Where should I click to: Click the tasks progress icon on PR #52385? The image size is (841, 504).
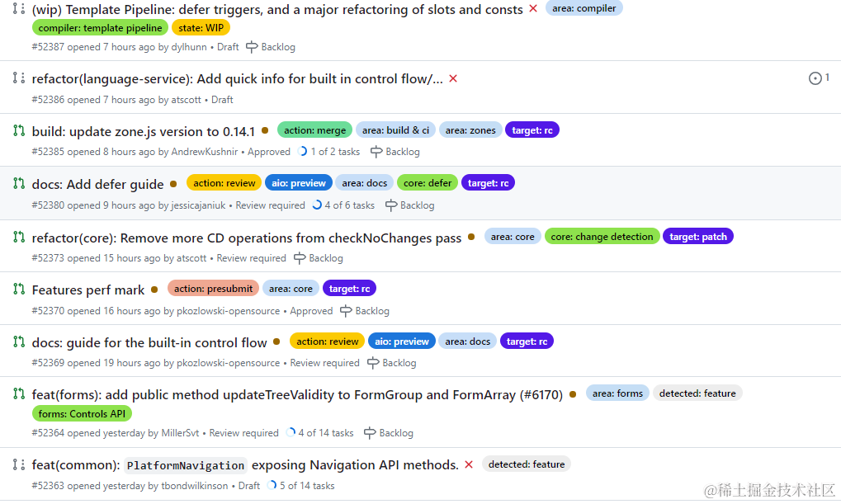(x=303, y=151)
